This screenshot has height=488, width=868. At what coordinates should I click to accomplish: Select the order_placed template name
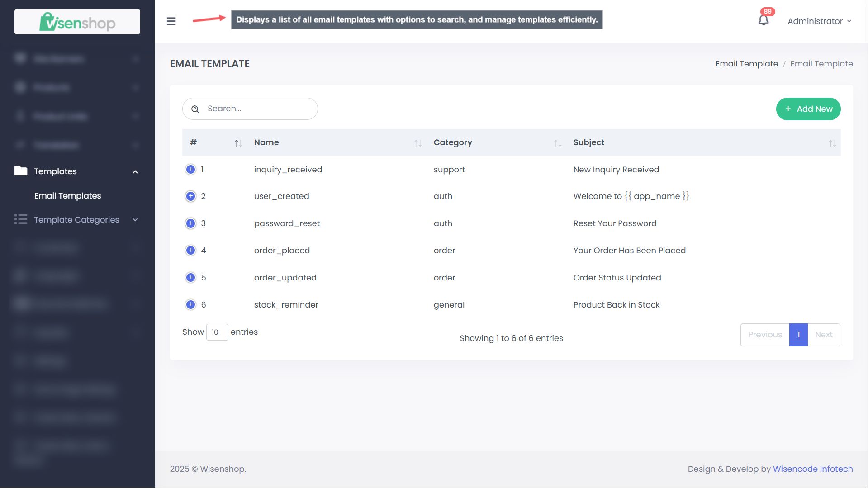point(282,251)
